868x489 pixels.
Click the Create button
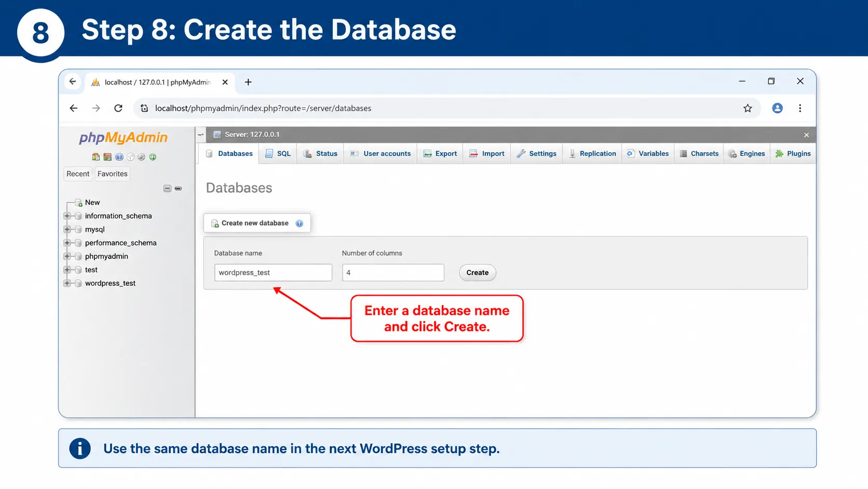pos(478,273)
